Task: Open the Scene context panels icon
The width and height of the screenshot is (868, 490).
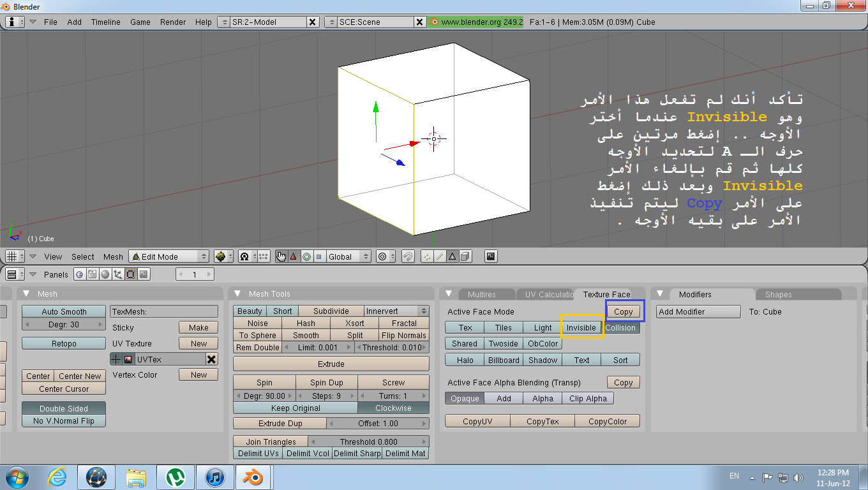Action: [x=143, y=274]
